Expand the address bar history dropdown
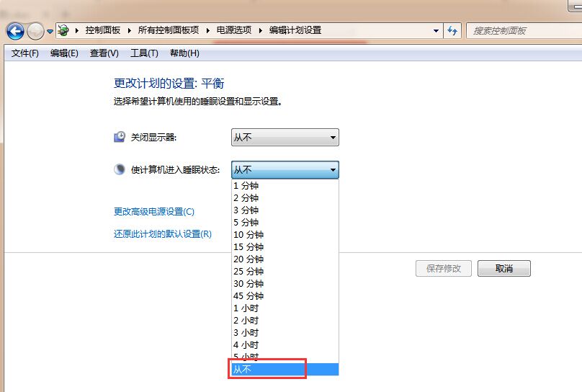This screenshot has height=392, width=582. [x=436, y=30]
